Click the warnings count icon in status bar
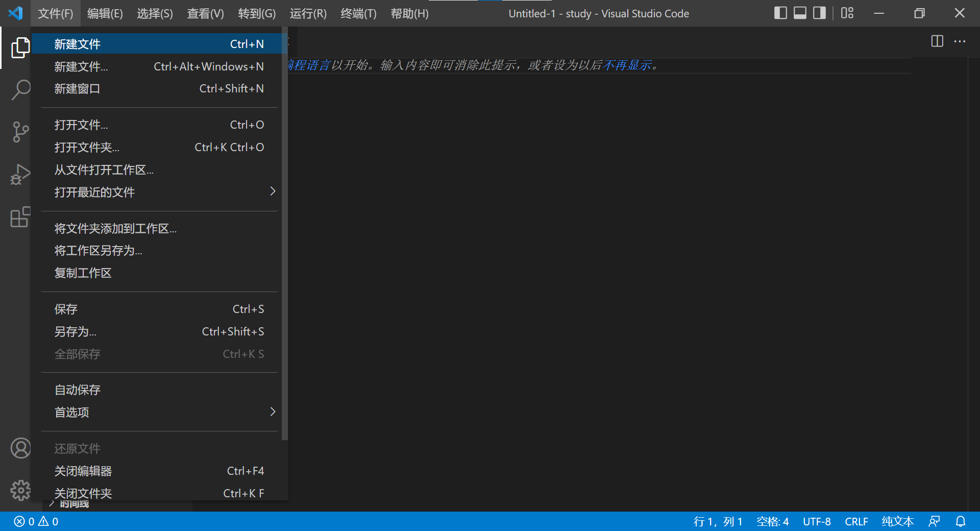 pos(43,521)
